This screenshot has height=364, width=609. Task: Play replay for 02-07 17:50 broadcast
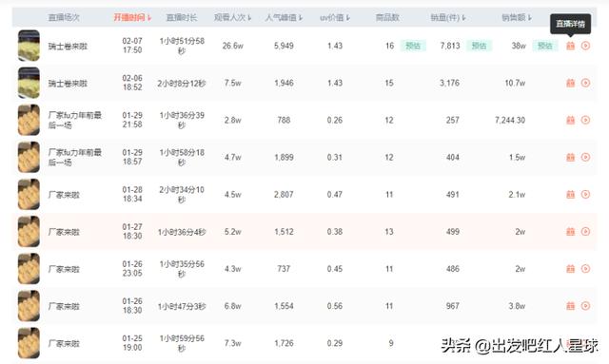585,46
